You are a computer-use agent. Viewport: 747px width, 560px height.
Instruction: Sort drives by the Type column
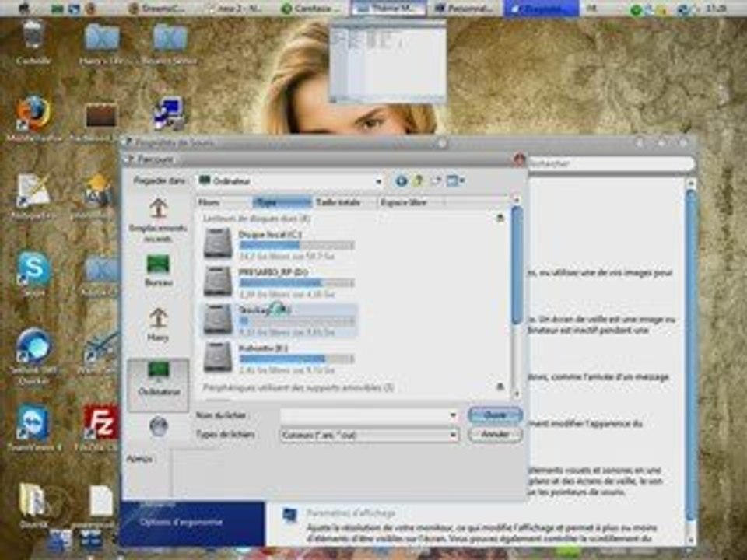point(282,202)
